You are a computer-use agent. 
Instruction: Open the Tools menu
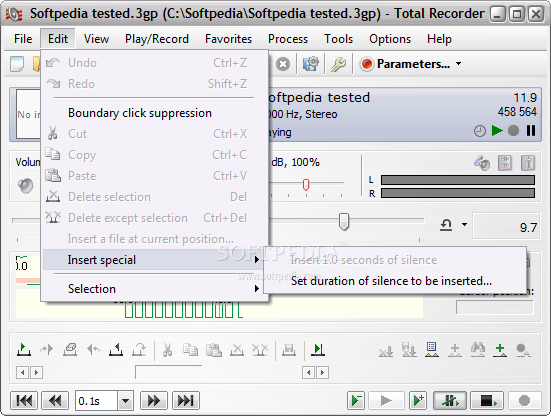pos(338,39)
